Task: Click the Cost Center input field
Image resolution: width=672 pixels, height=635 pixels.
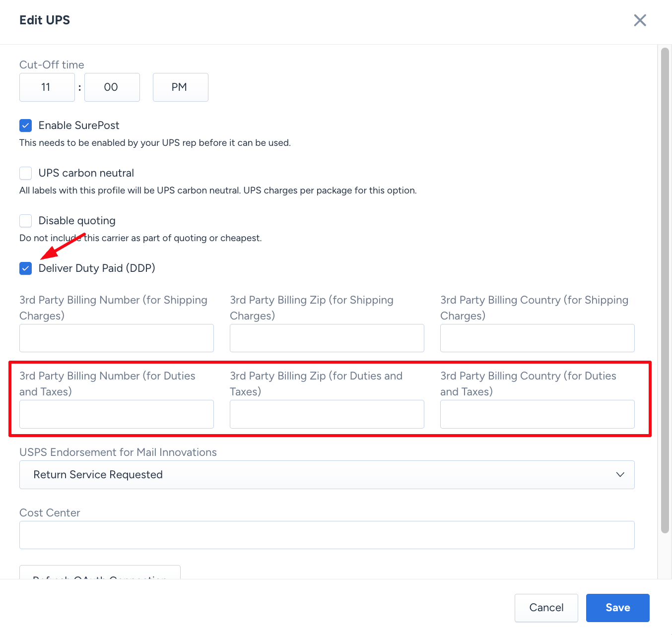Action: tap(327, 535)
